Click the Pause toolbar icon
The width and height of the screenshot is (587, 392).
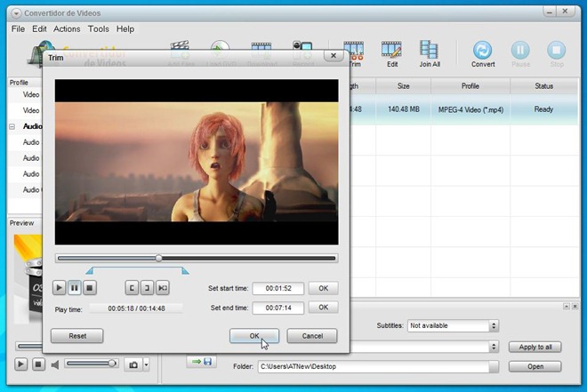[x=520, y=54]
